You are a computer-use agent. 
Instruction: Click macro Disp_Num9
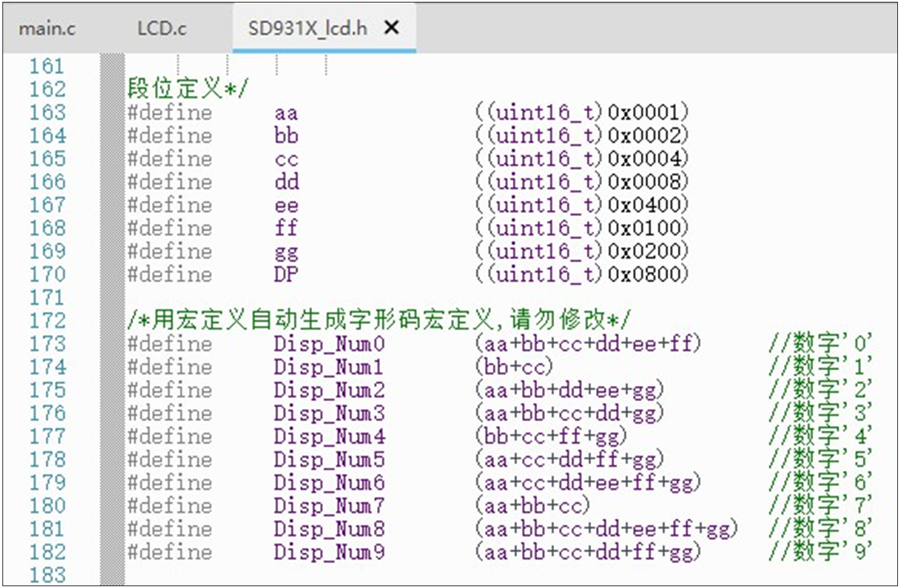pyautogui.click(x=329, y=552)
